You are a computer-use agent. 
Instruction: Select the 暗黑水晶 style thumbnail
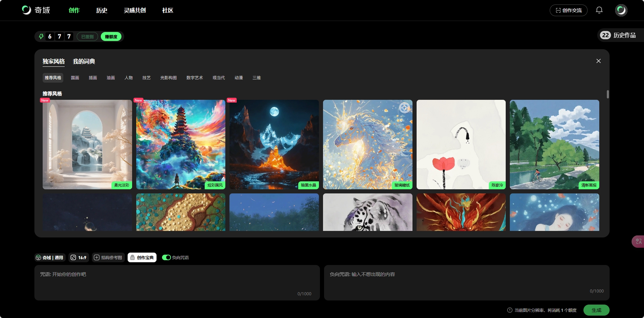click(274, 145)
